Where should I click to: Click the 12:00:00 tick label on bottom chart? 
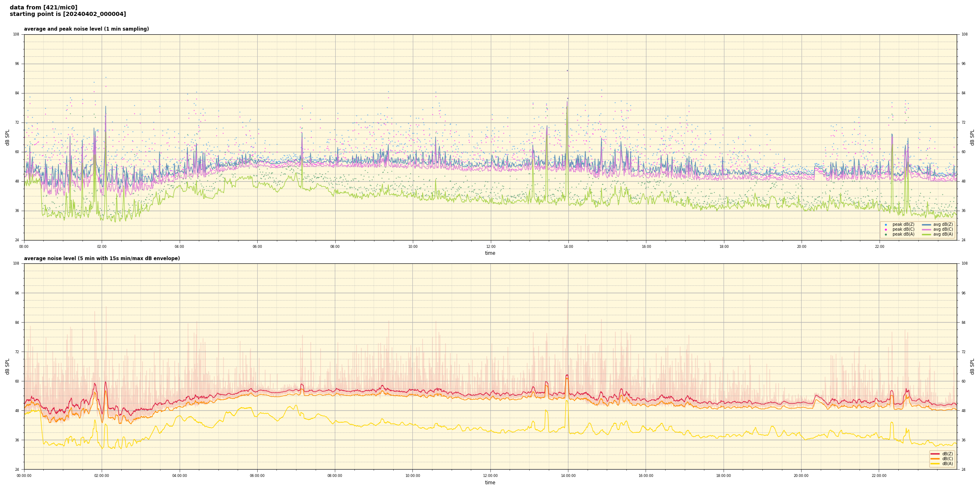click(490, 476)
